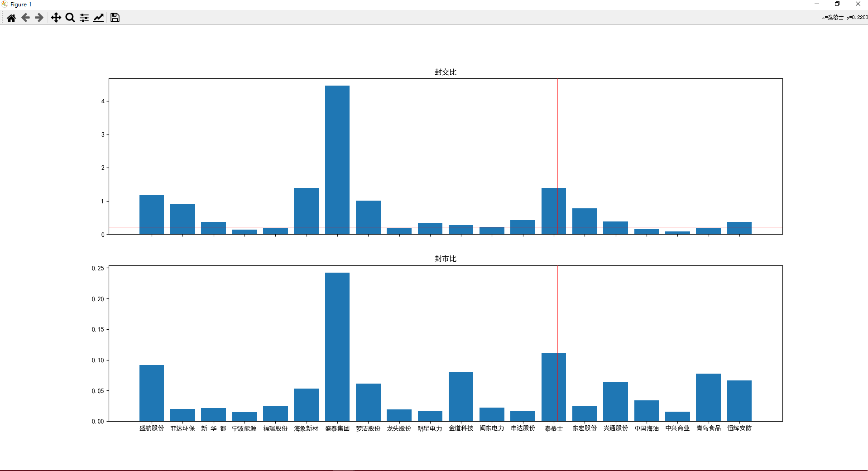
Task: Click the 泰慕士 bar in 封市比 chart
Action: click(554, 387)
